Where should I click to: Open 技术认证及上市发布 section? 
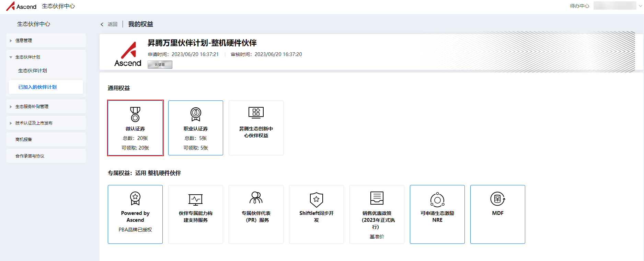[x=46, y=123]
